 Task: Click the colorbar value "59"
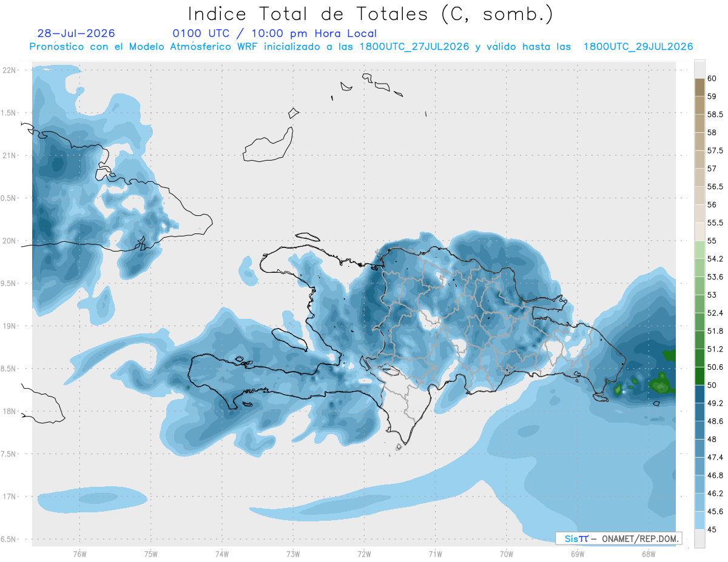tap(712, 96)
